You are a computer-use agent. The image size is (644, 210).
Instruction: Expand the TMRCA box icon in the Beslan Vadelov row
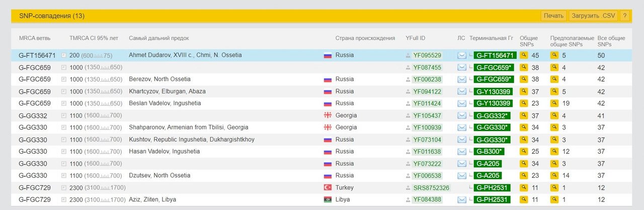[64, 103]
